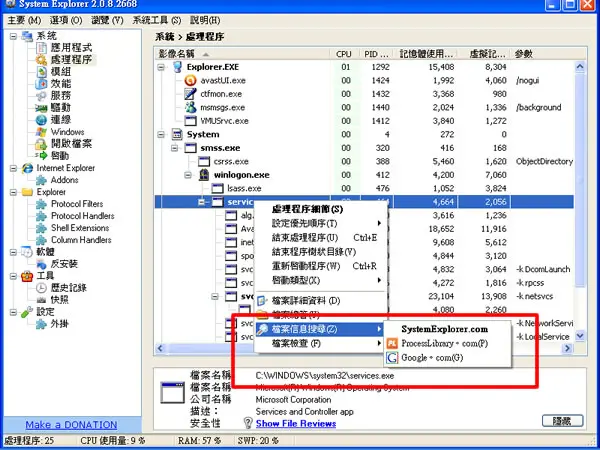
Task: Click the avastUI.exe process icon
Action: click(x=190, y=80)
